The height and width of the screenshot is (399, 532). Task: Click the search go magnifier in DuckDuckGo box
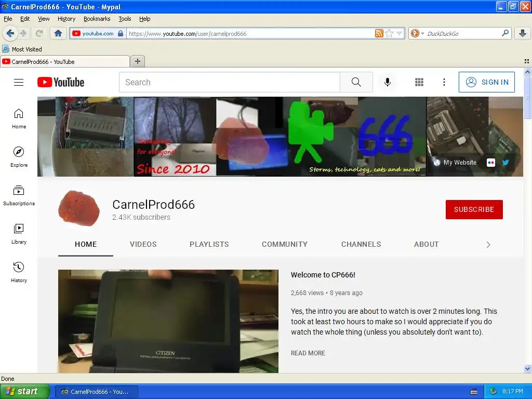pos(505,33)
